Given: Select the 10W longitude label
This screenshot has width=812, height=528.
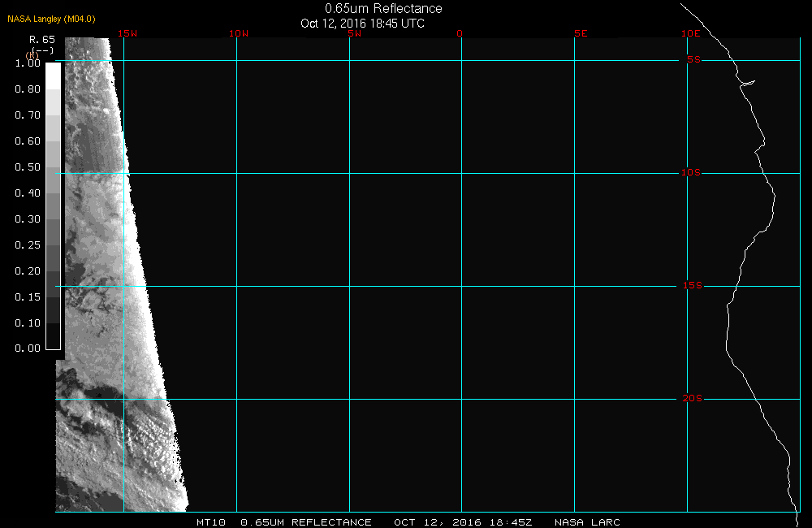Looking at the screenshot, I should tap(238, 33).
